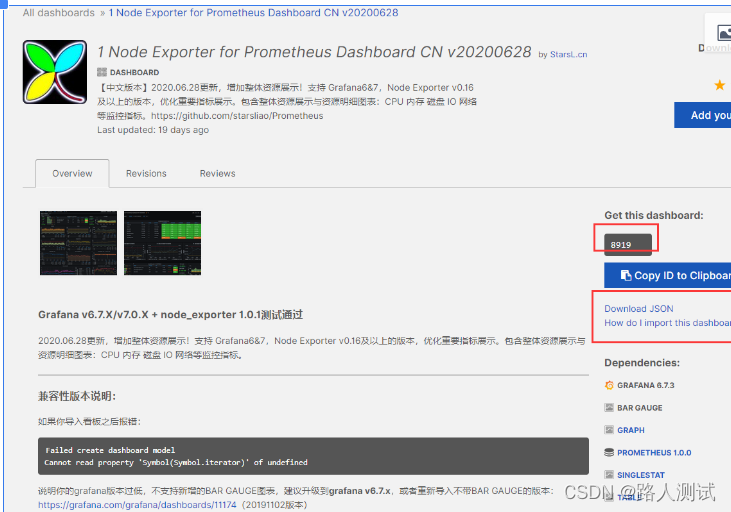Click the Graph panel icon
Viewport: 731px width, 512px height.
tap(609, 430)
